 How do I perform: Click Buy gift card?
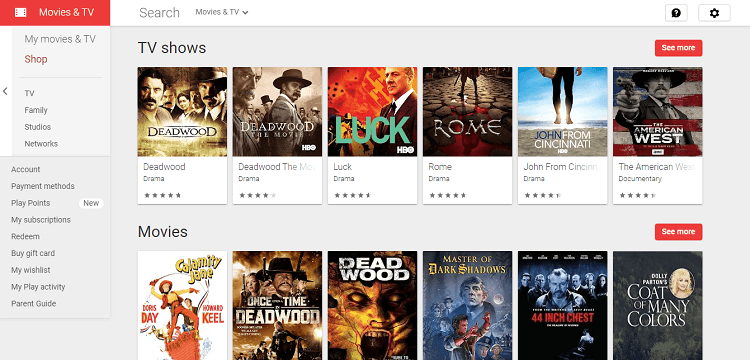point(33,253)
